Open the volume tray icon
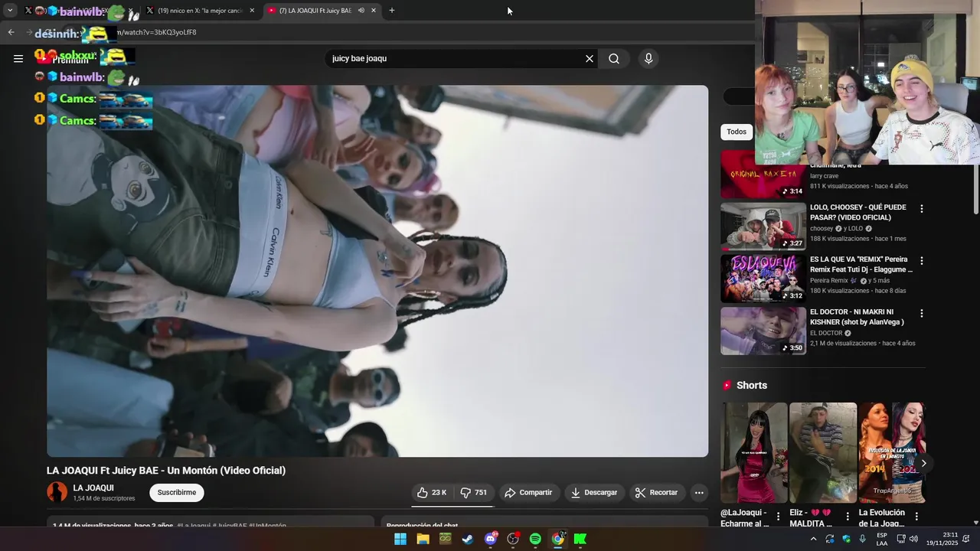 (x=913, y=539)
